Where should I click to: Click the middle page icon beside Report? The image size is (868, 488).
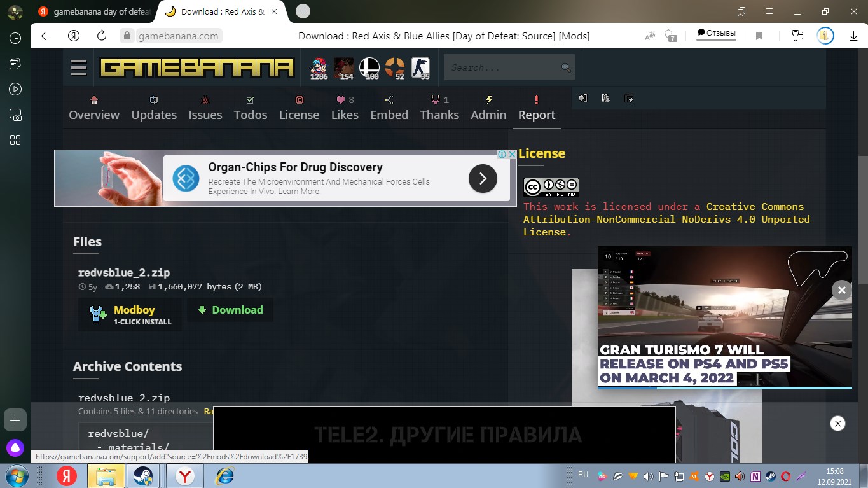[x=605, y=98]
